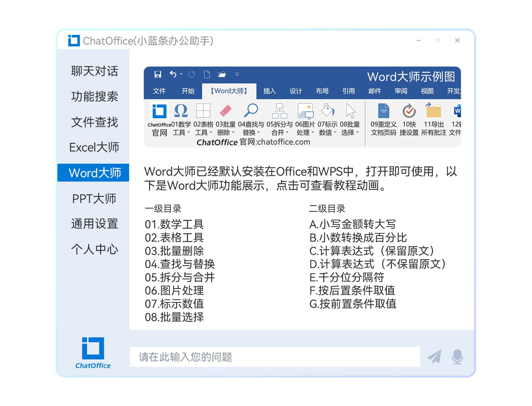Click the 11导出所有批注 folder icon
The width and height of the screenshot is (532, 406).
point(433,110)
